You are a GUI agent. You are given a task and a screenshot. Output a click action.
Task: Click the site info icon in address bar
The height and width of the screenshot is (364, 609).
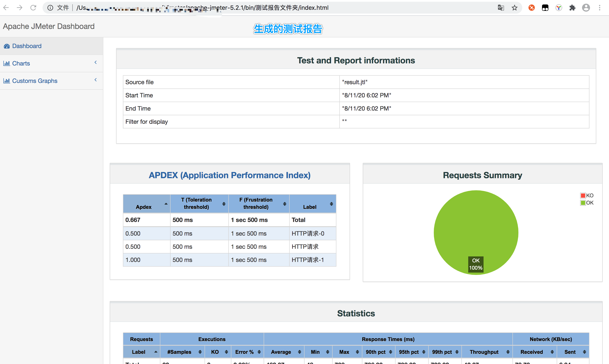click(50, 8)
